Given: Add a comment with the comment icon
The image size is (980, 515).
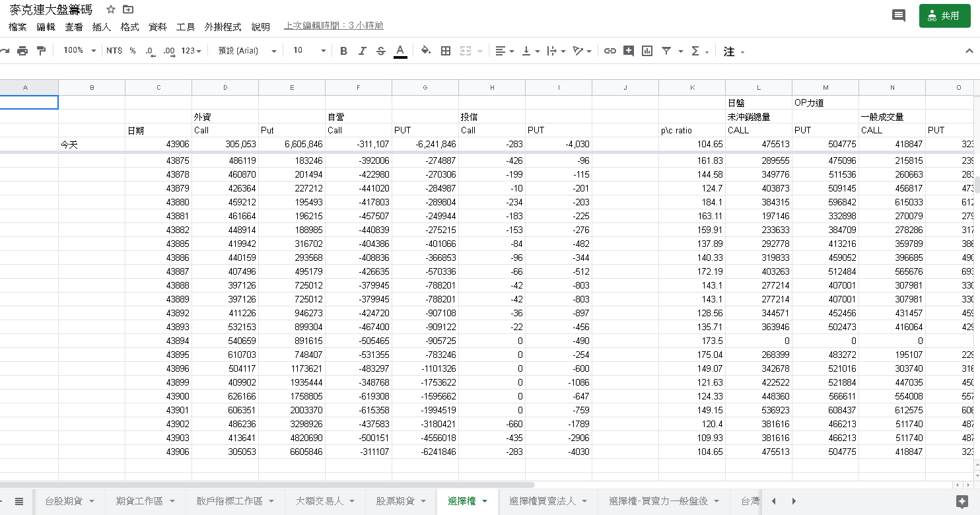Looking at the screenshot, I should click(x=629, y=51).
